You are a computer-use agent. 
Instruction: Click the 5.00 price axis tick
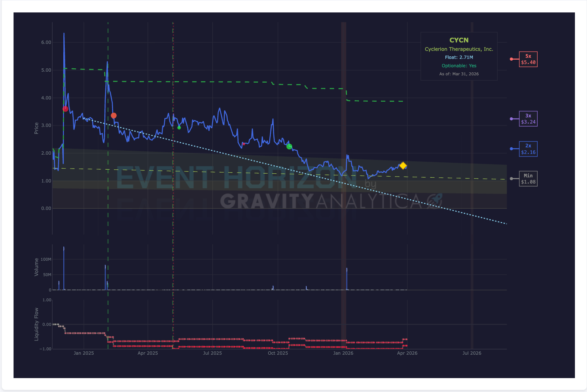point(46,70)
